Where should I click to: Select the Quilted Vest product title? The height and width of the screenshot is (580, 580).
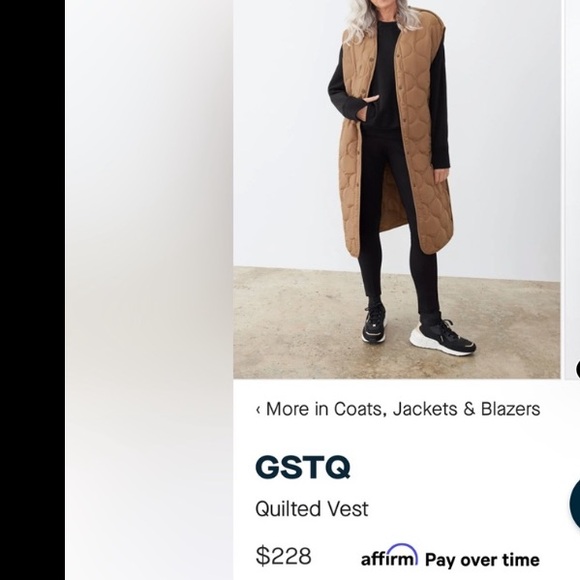312,509
